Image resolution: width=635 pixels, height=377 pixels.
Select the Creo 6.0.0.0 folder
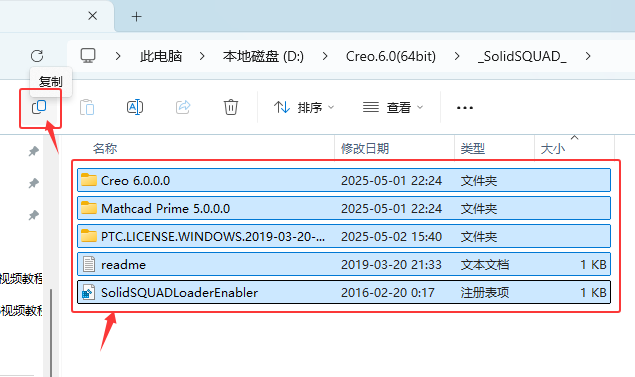tap(344, 180)
